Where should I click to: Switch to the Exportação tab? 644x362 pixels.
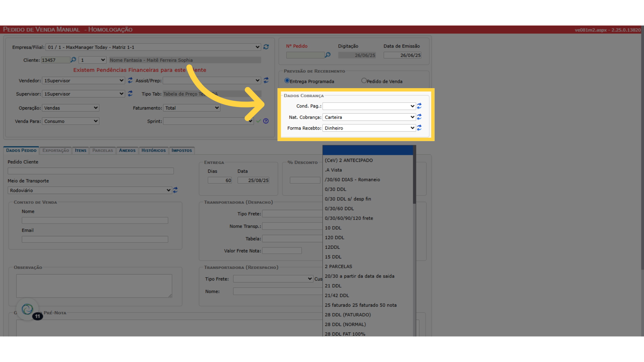click(x=56, y=150)
